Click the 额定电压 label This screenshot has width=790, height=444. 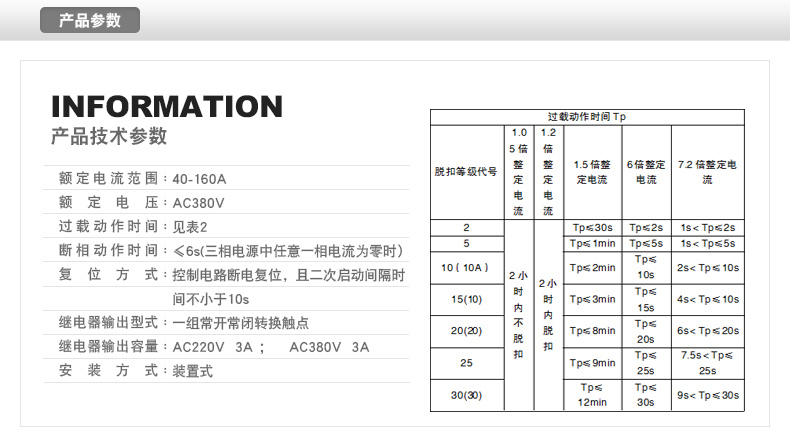click(x=108, y=203)
